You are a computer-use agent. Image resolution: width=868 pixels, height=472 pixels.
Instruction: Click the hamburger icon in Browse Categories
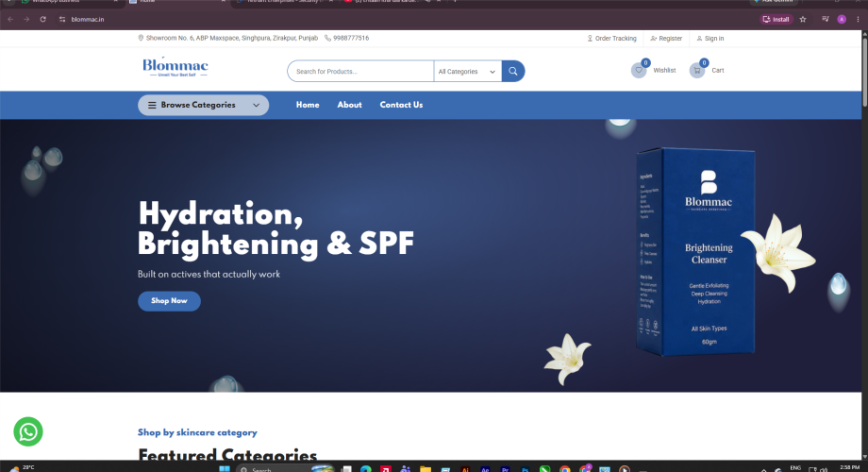pos(152,106)
